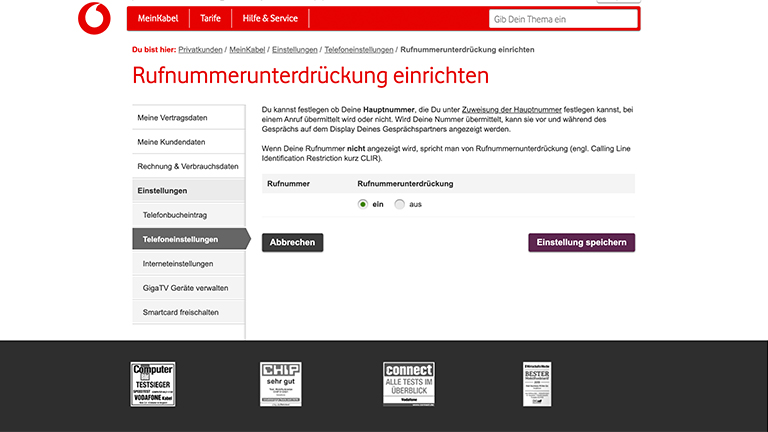Focus the 'Gib Dein Thema ein' search field

[x=563, y=19]
